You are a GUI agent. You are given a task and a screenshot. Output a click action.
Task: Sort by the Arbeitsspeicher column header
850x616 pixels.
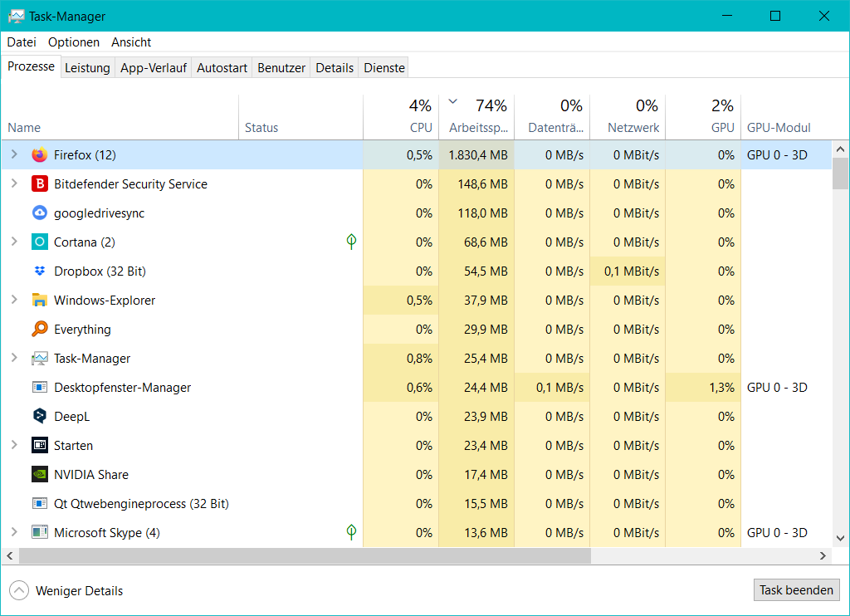(x=476, y=117)
